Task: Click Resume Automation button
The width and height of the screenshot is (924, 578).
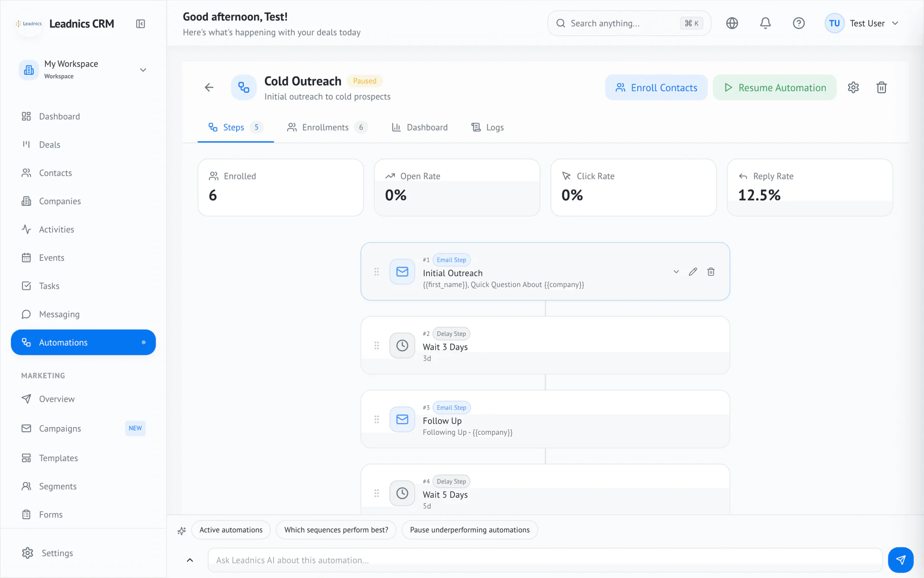Action: pos(774,87)
